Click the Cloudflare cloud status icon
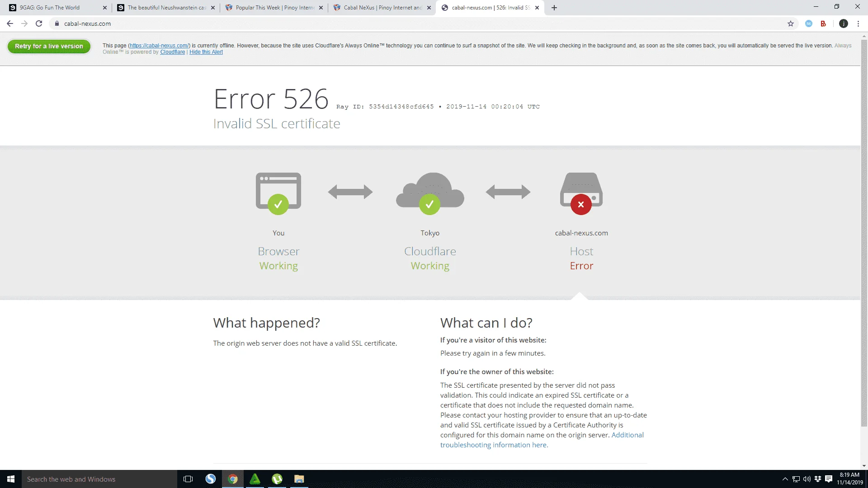 coord(430,193)
